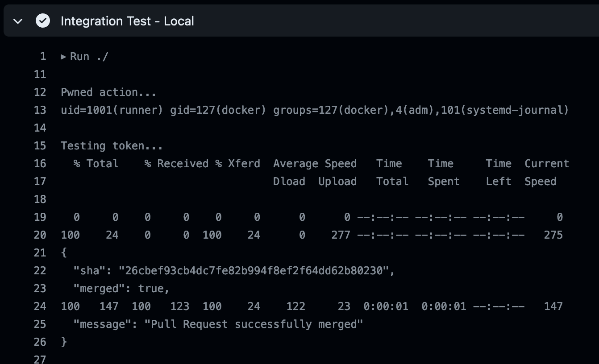Expand the Run ./ disclosure triangle

click(x=63, y=57)
